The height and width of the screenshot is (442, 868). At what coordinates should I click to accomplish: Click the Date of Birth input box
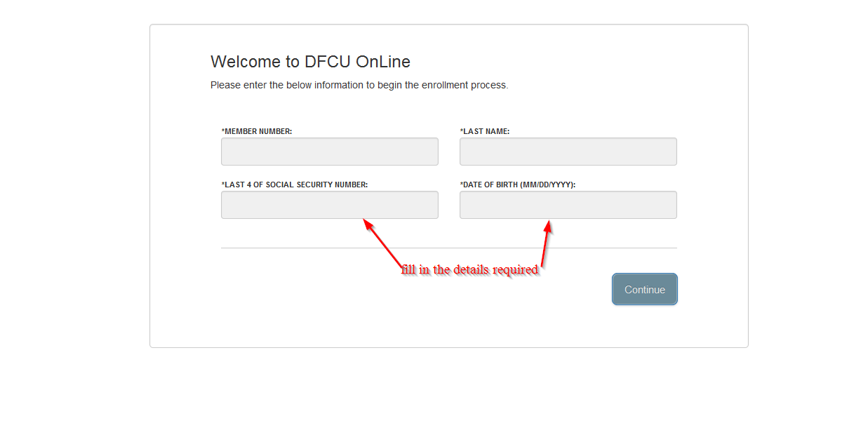click(568, 205)
